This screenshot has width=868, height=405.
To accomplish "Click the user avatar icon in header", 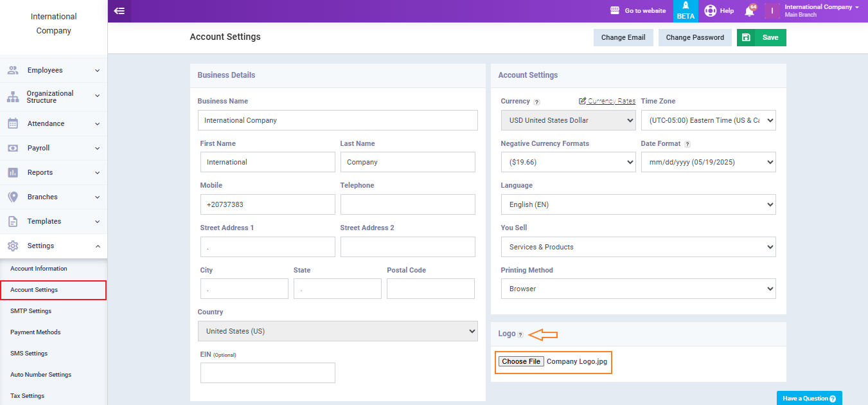I will point(772,11).
